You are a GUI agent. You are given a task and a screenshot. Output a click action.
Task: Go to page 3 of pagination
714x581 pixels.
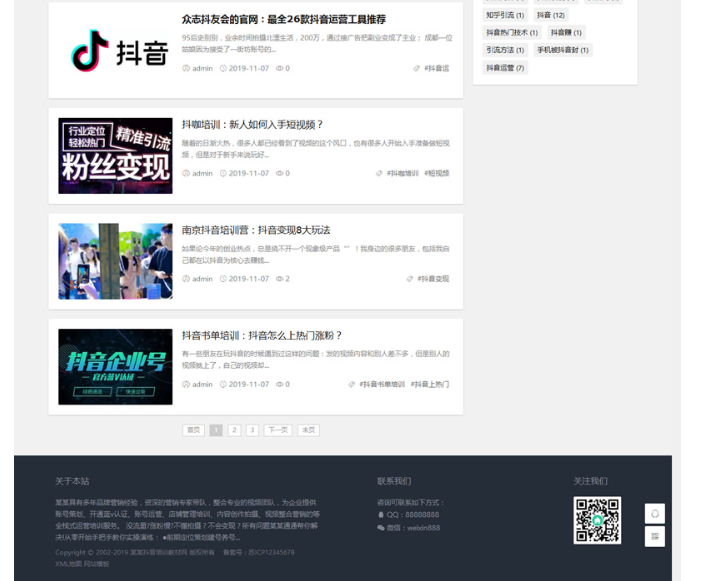point(252,430)
